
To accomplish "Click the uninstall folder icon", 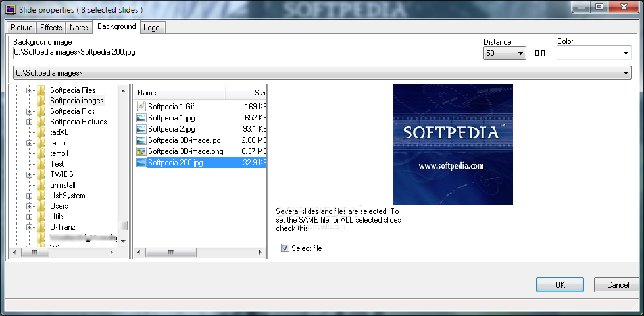I will [x=41, y=185].
